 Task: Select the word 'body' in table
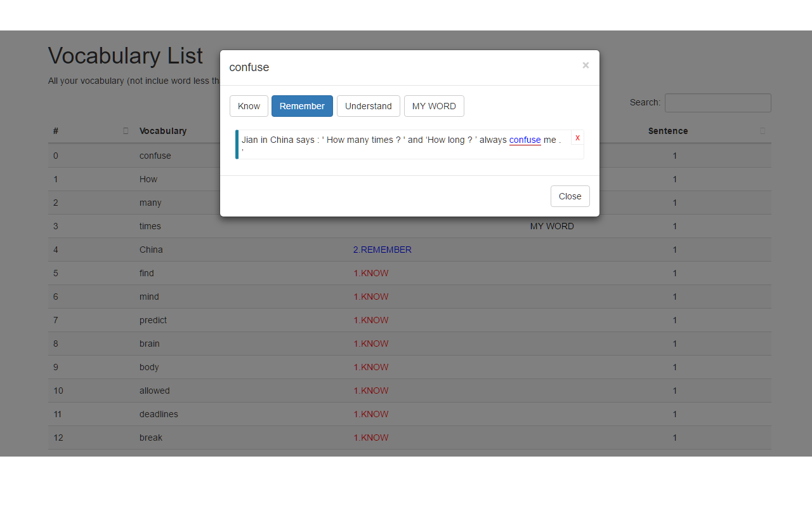click(149, 367)
